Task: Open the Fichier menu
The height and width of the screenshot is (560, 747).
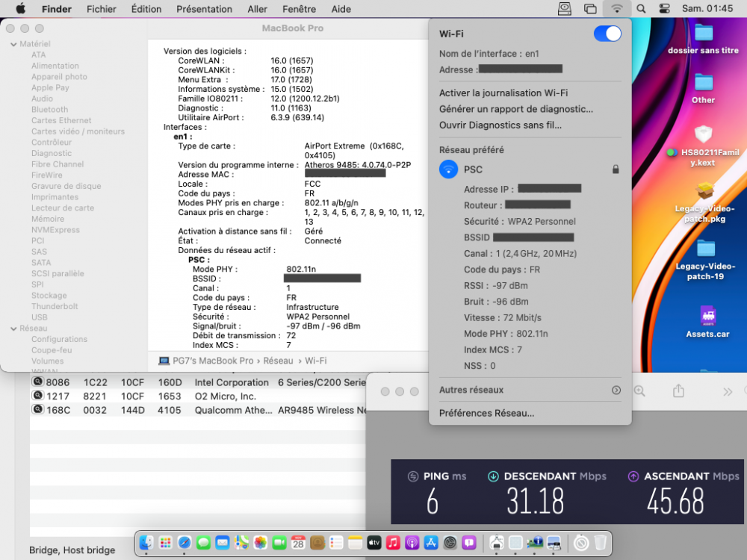Action: pos(101,9)
